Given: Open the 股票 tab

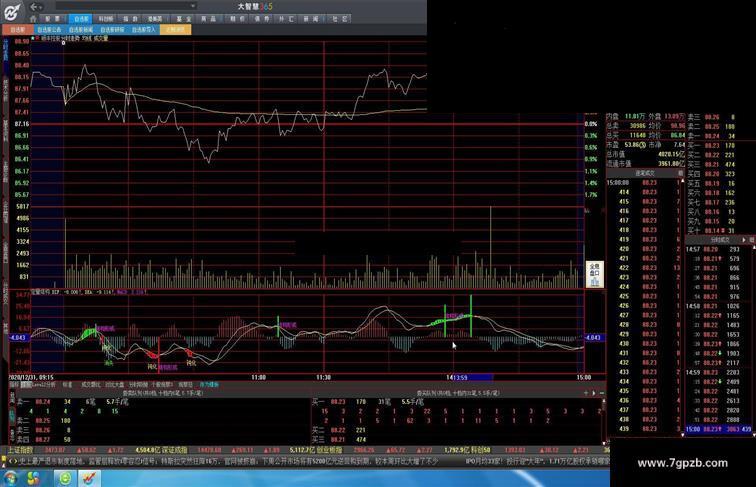Looking at the screenshot, I should (x=53, y=19).
